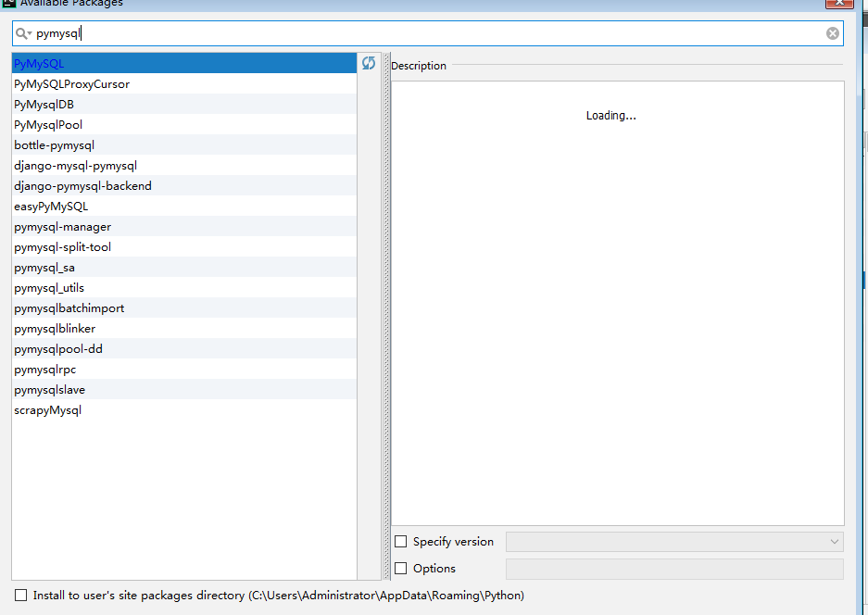
Task: Toggle Install to user's site packages checkbox
Action: (x=21, y=595)
